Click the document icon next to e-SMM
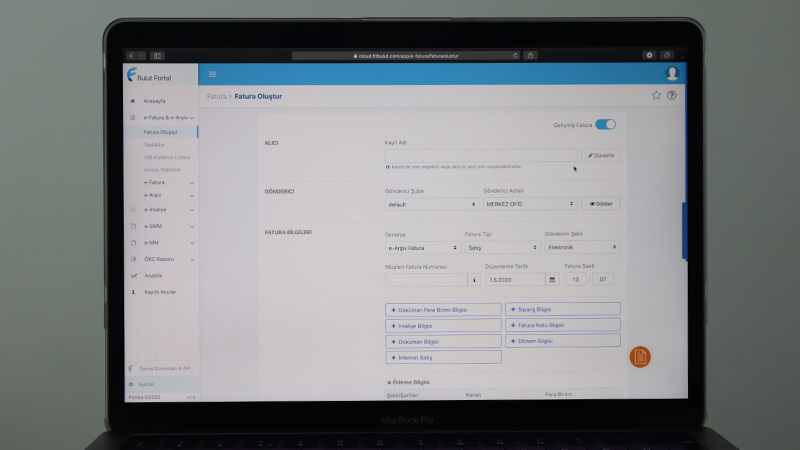Screen dimensions: 800x450 click(133, 226)
